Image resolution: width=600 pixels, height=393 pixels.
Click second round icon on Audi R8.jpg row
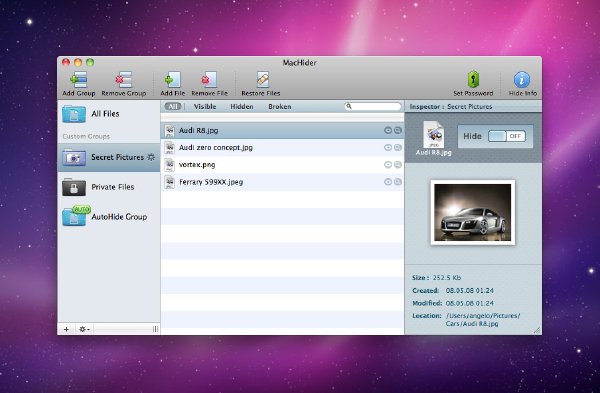pyautogui.click(x=398, y=130)
